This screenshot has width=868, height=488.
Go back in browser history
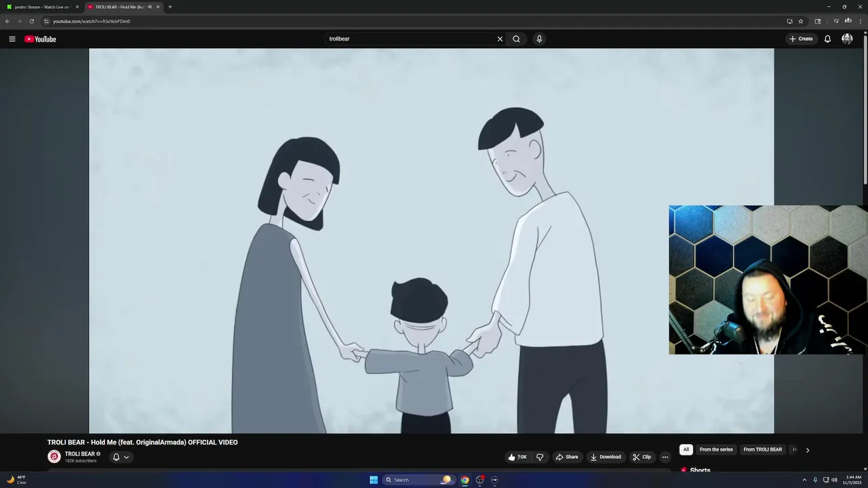pos(7,21)
